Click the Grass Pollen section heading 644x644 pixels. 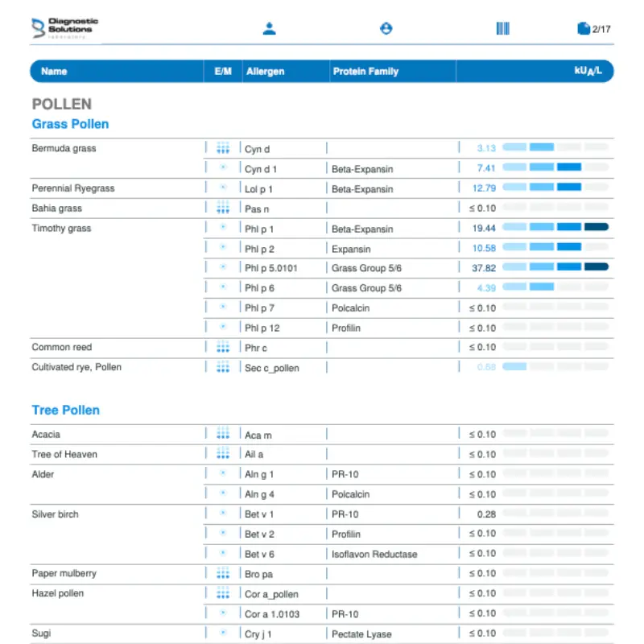(x=70, y=124)
